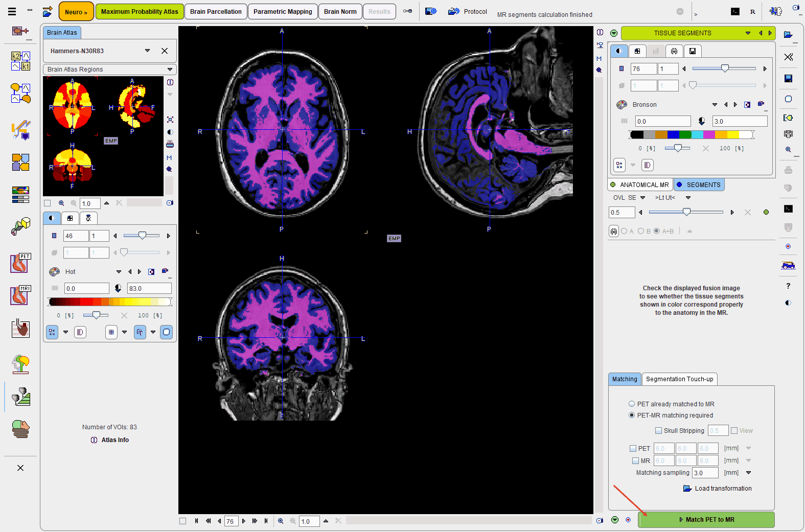This screenshot has width=805, height=532.
Task: Click the Matching sampling 3.0 field
Action: coord(706,473)
